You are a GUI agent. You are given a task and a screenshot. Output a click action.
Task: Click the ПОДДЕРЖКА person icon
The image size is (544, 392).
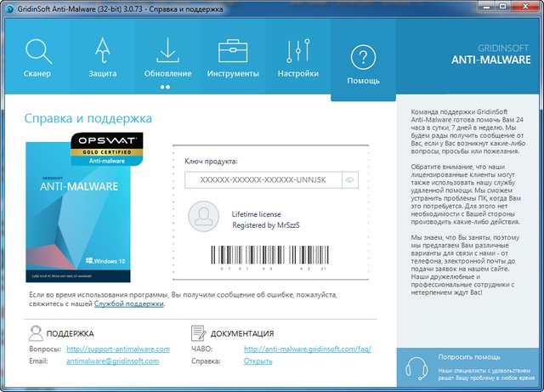(x=36, y=333)
